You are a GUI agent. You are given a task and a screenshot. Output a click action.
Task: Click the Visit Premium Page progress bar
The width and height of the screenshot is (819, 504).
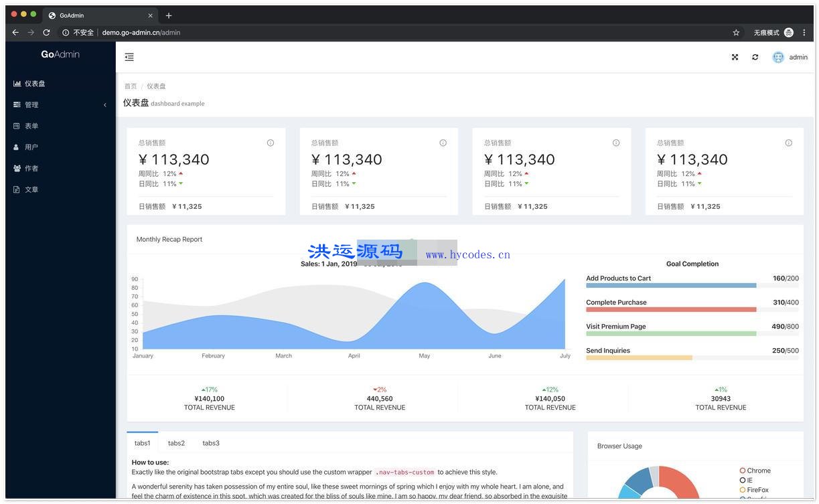[x=692, y=334]
